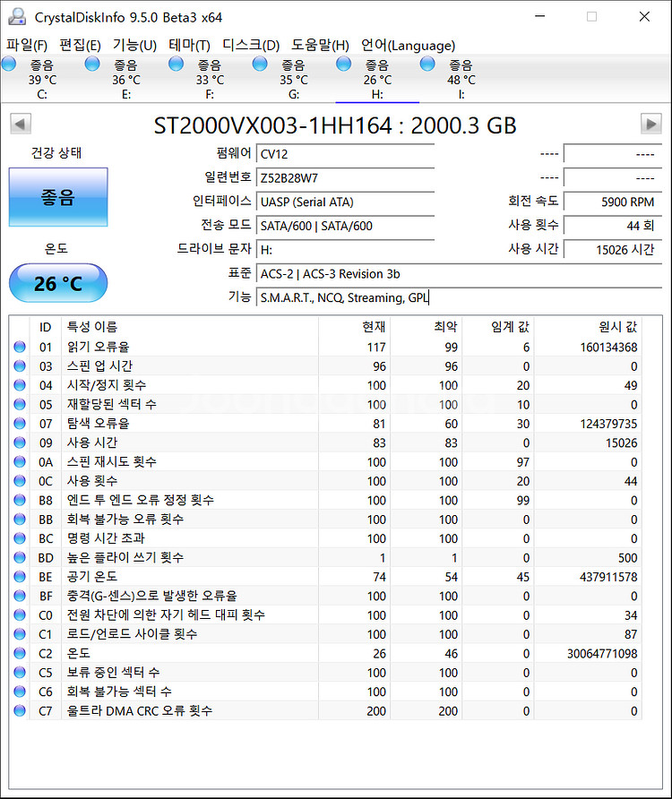Click the 전송 모드 field SATA/600
The image size is (672, 799).
pyautogui.click(x=345, y=227)
